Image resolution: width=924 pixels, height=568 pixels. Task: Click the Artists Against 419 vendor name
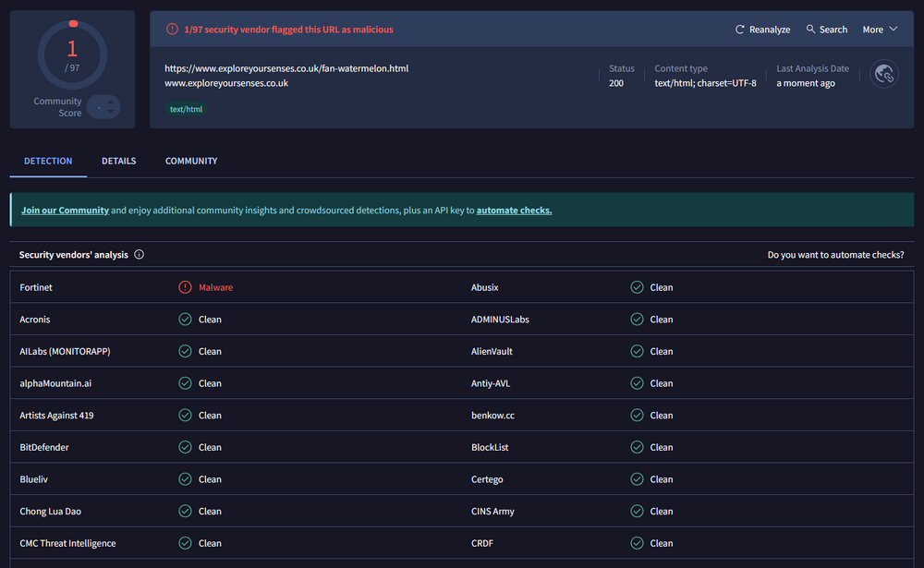[x=56, y=416]
